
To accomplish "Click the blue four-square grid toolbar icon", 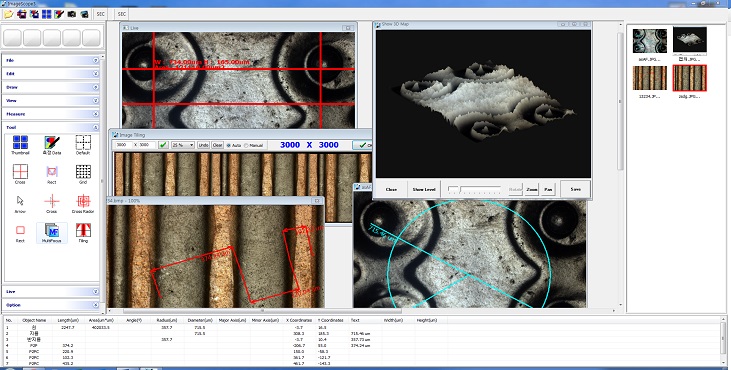I will (47, 14).
